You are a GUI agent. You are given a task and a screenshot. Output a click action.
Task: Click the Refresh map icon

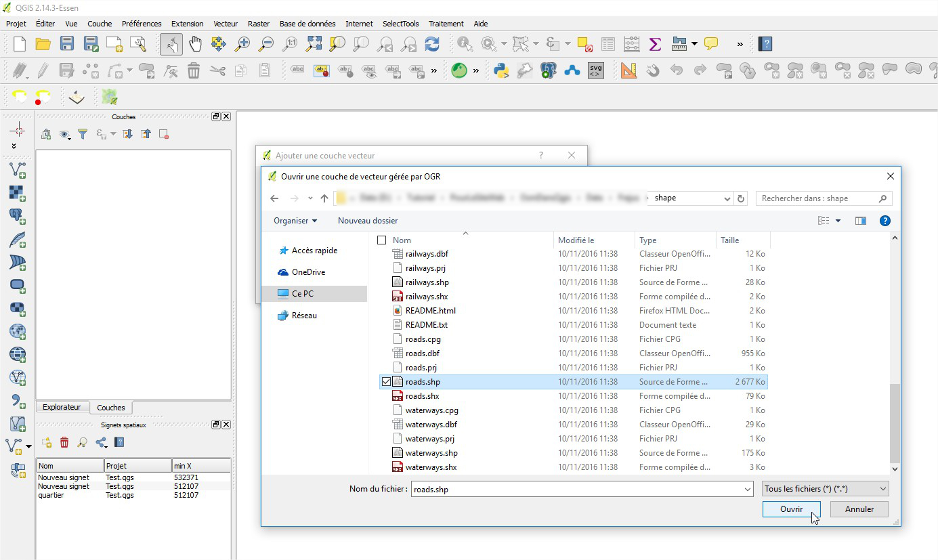coord(432,44)
